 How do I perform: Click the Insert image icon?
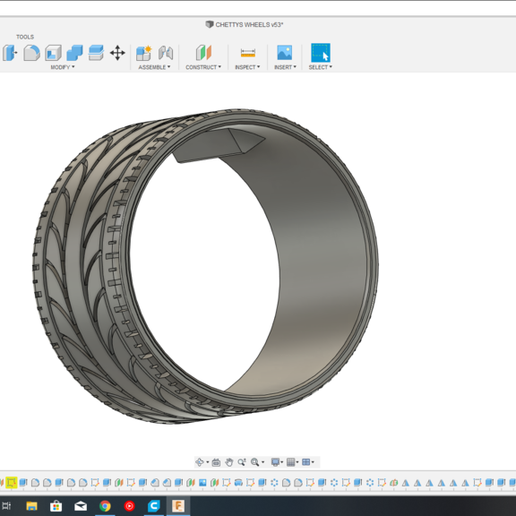pos(284,53)
